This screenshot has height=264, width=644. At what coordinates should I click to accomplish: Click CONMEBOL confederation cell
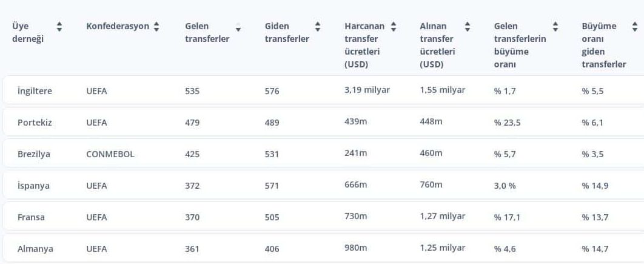tap(110, 154)
